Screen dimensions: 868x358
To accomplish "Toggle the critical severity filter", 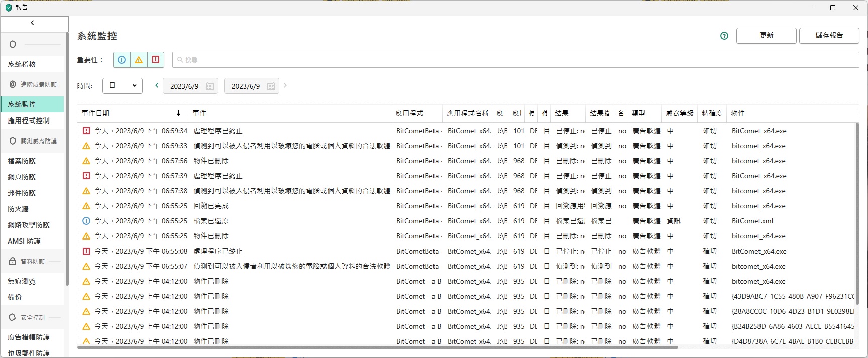I will pyautogui.click(x=156, y=60).
